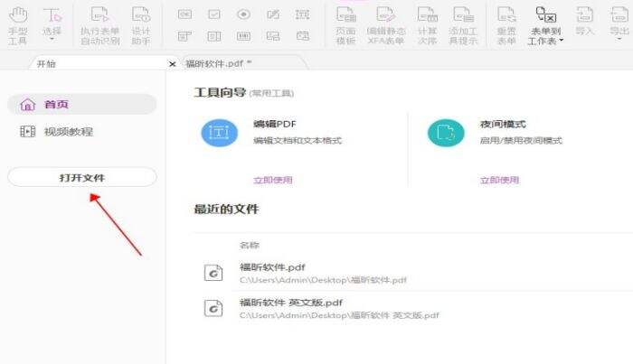
Task: Run form auto-recognition (执行表单自动识别)
Action: click(x=99, y=25)
